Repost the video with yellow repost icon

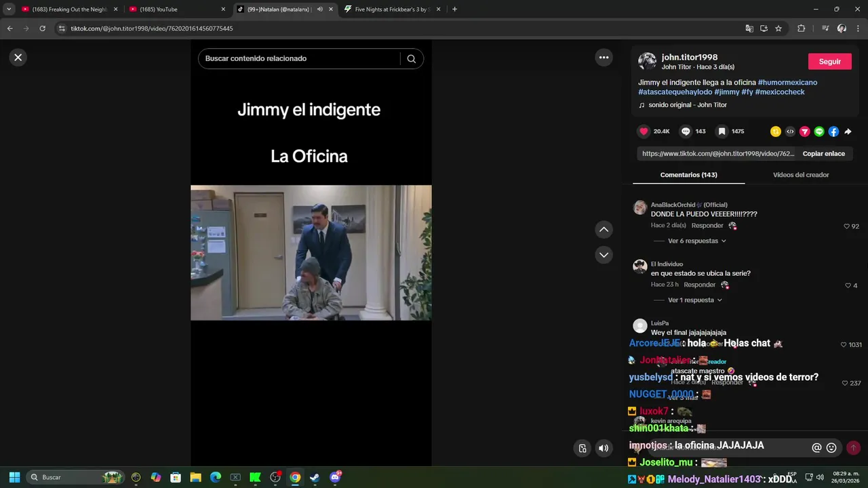pos(776,131)
